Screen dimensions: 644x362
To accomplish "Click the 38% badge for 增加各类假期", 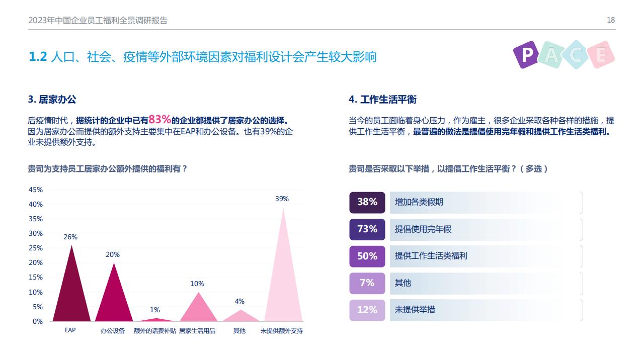I will pyautogui.click(x=367, y=202).
